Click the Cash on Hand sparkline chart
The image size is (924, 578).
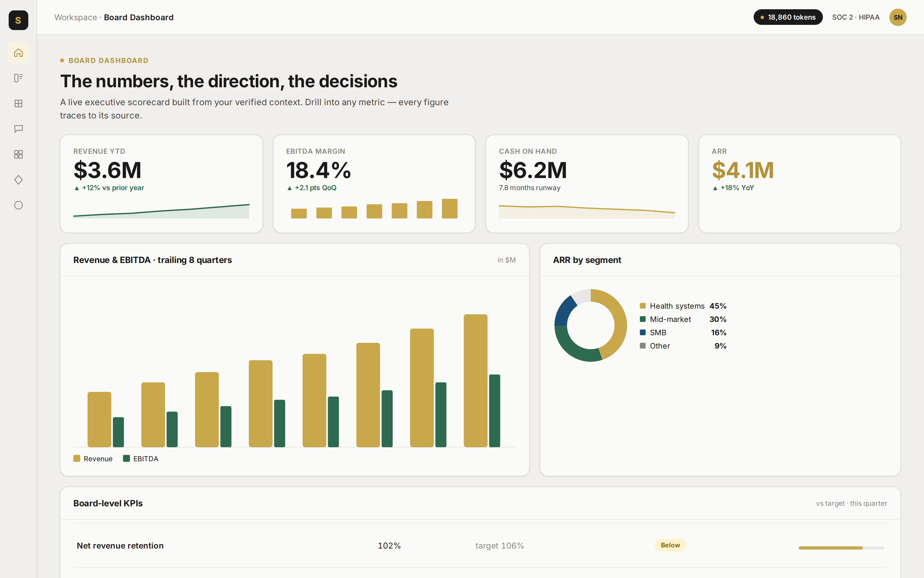pyautogui.click(x=587, y=212)
